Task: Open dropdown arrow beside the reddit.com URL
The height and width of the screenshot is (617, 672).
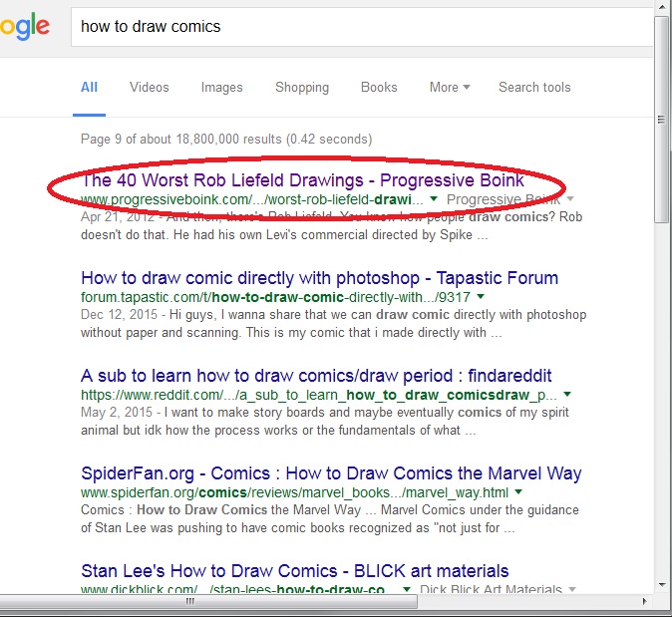Action: click(x=568, y=395)
